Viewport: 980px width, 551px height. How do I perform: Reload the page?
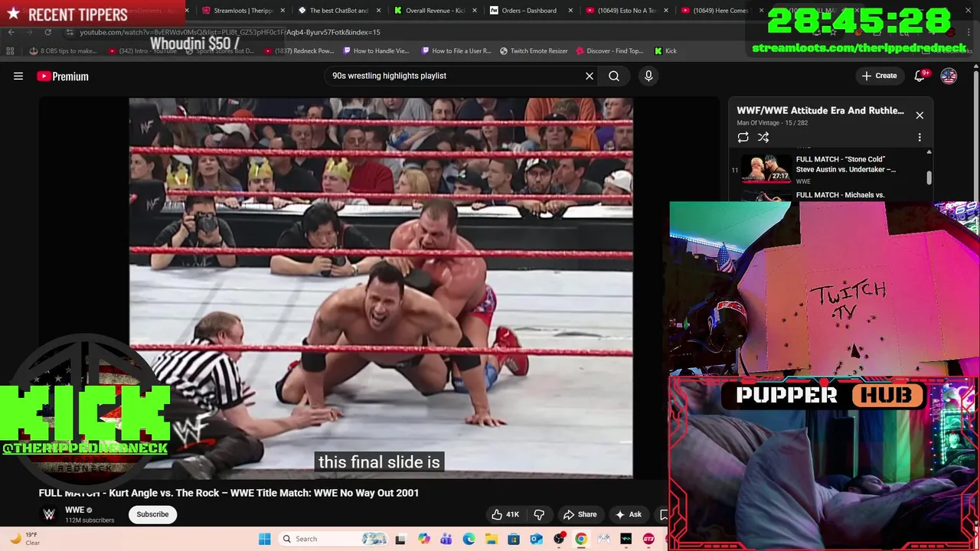click(47, 32)
